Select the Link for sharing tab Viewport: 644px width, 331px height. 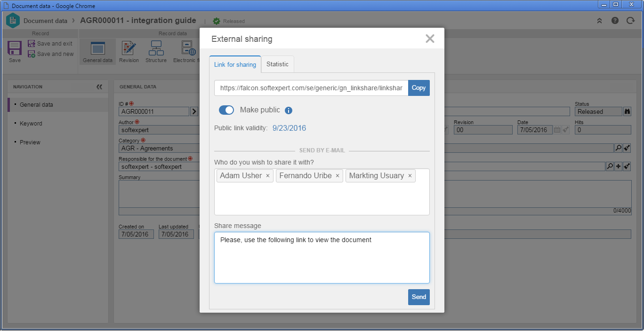pyautogui.click(x=235, y=64)
